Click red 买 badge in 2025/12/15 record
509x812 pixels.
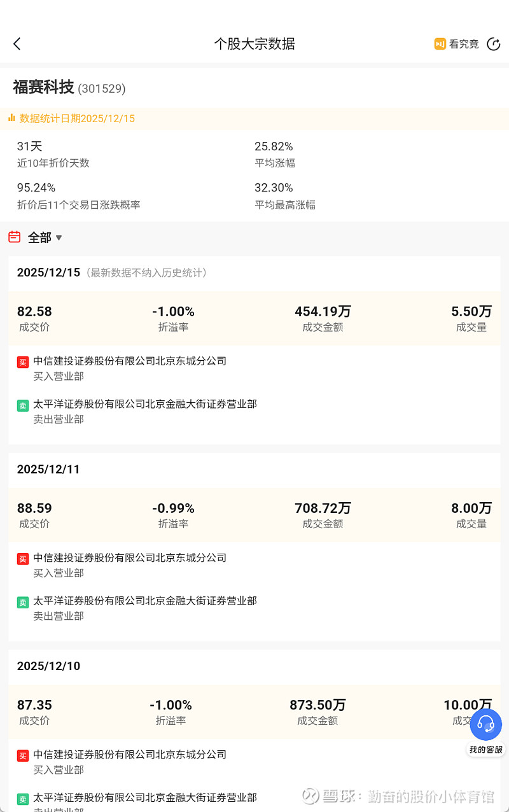tap(23, 362)
